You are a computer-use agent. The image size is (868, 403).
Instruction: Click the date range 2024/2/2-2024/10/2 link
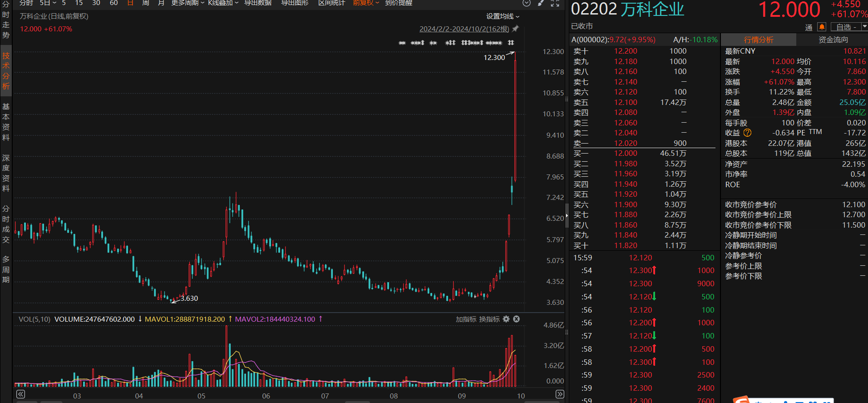tap(464, 29)
